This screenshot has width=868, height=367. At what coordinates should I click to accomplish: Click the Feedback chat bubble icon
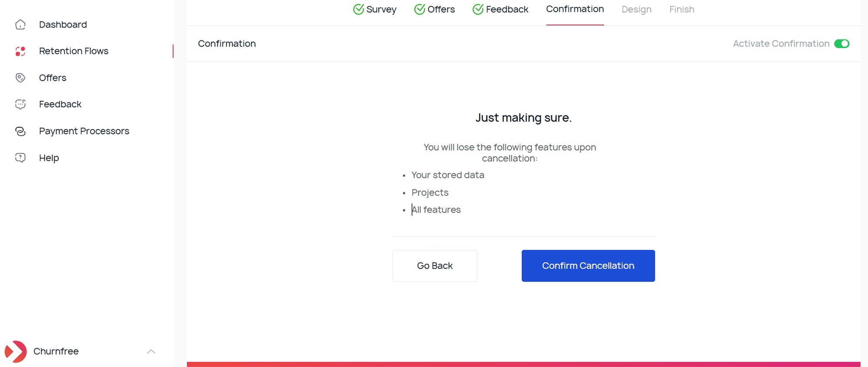[x=20, y=104]
